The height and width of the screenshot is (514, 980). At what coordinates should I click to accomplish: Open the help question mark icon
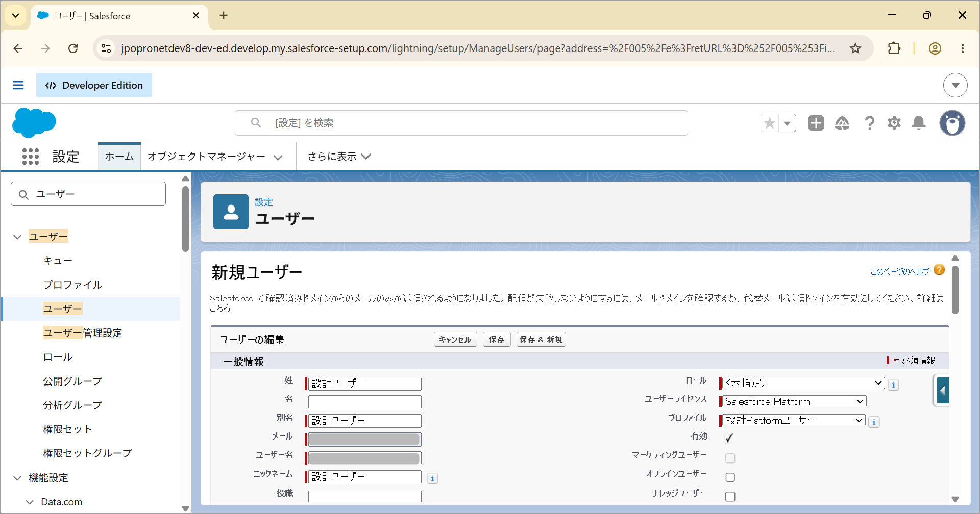click(869, 123)
